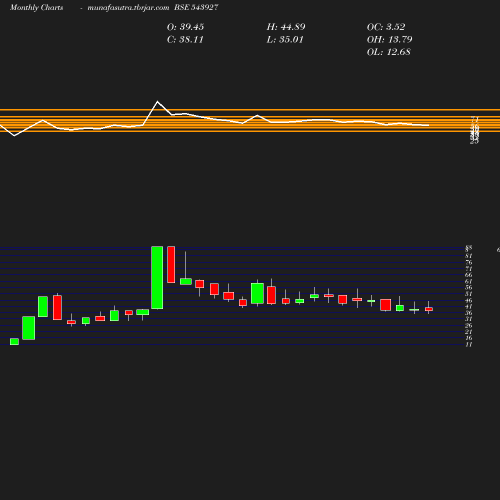Click the 81 price axis label
This screenshot has height=500, width=500.
469,256
